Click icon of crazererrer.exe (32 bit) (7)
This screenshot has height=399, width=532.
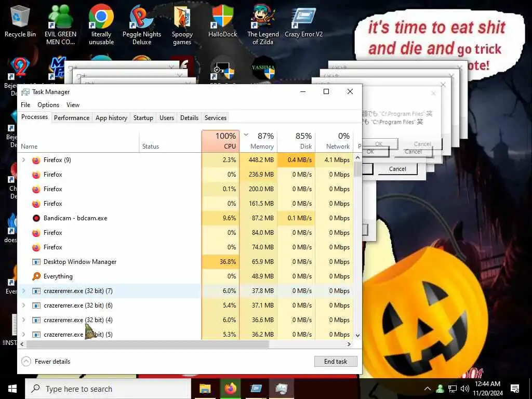pos(36,291)
